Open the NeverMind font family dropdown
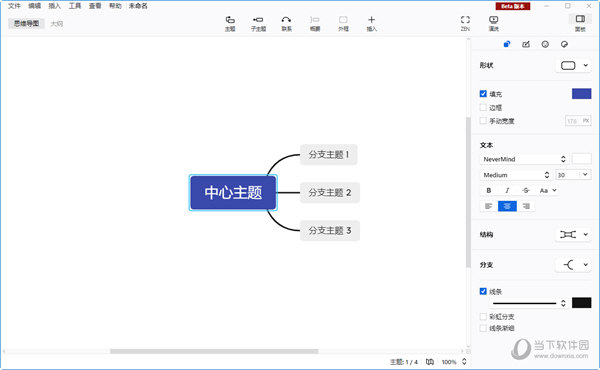 click(524, 159)
